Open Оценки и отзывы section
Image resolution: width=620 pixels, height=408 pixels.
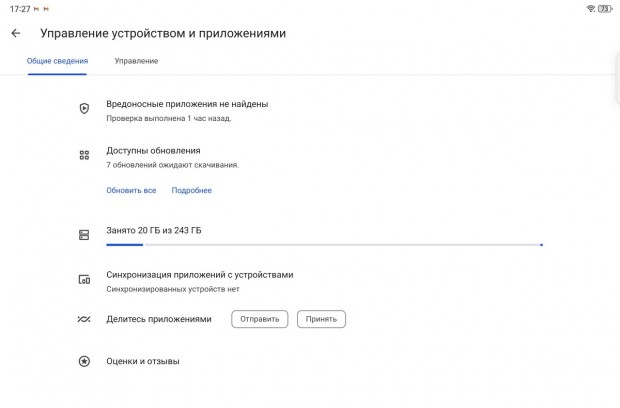143,361
